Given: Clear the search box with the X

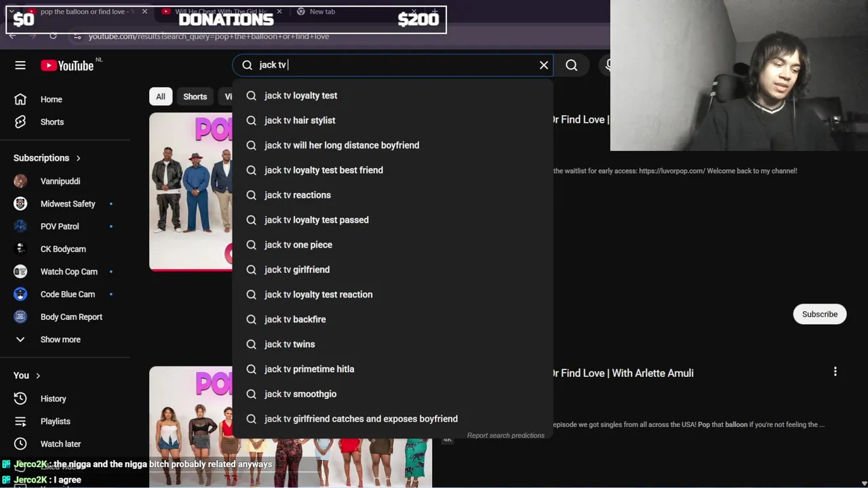Looking at the screenshot, I should click(544, 65).
